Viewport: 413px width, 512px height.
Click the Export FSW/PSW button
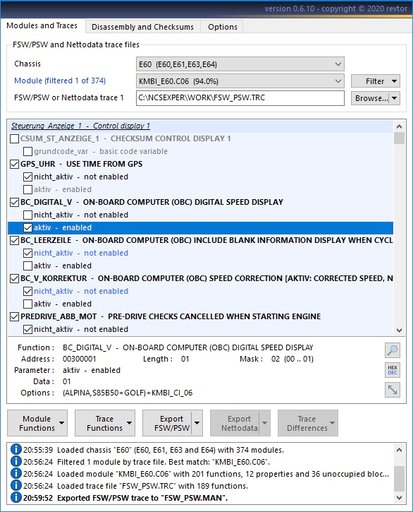(x=168, y=423)
